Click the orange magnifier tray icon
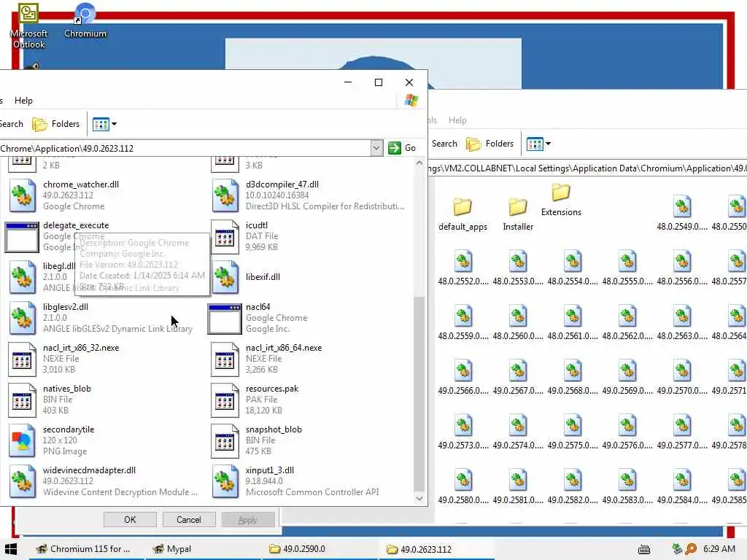 pos(691,549)
